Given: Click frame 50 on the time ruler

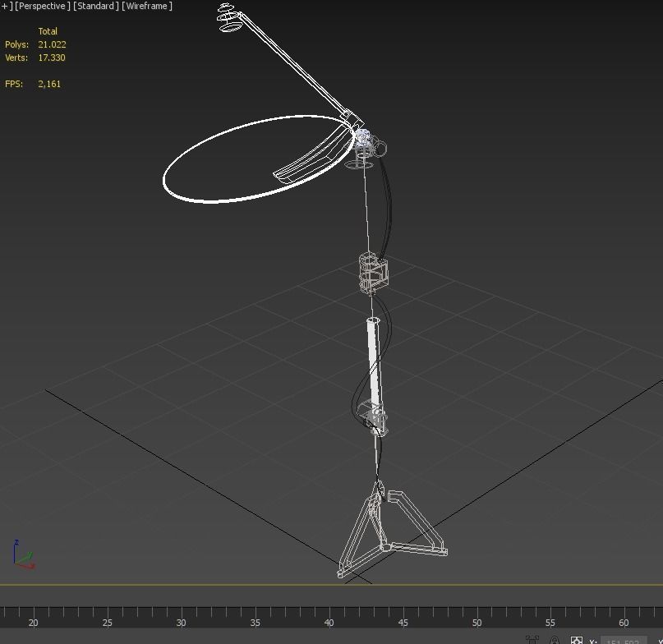Looking at the screenshot, I should 477,623.
